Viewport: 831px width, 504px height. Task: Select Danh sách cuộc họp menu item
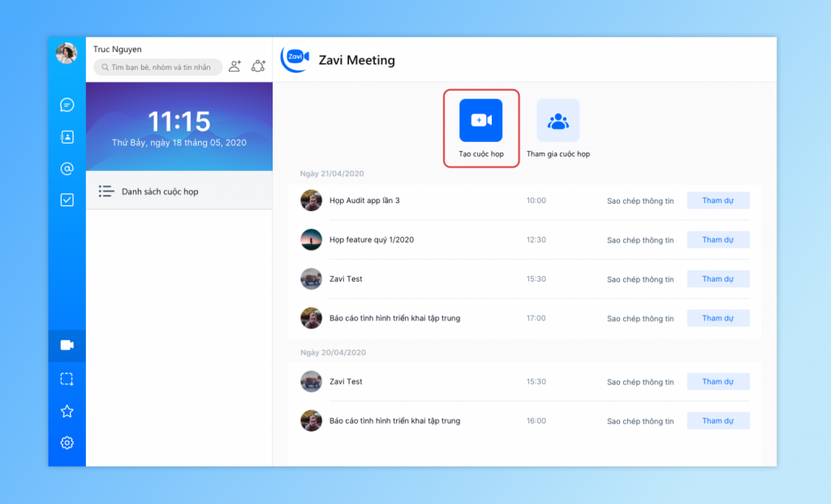(x=160, y=192)
